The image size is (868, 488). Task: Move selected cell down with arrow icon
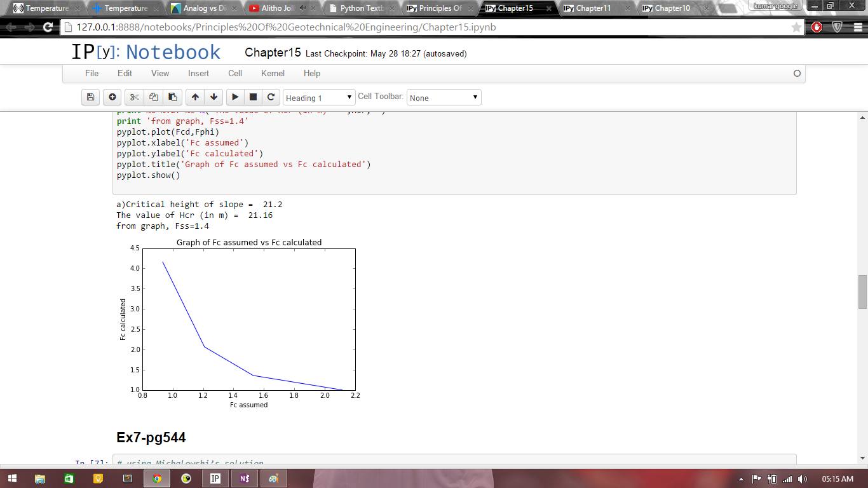pyautogui.click(x=214, y=97)
